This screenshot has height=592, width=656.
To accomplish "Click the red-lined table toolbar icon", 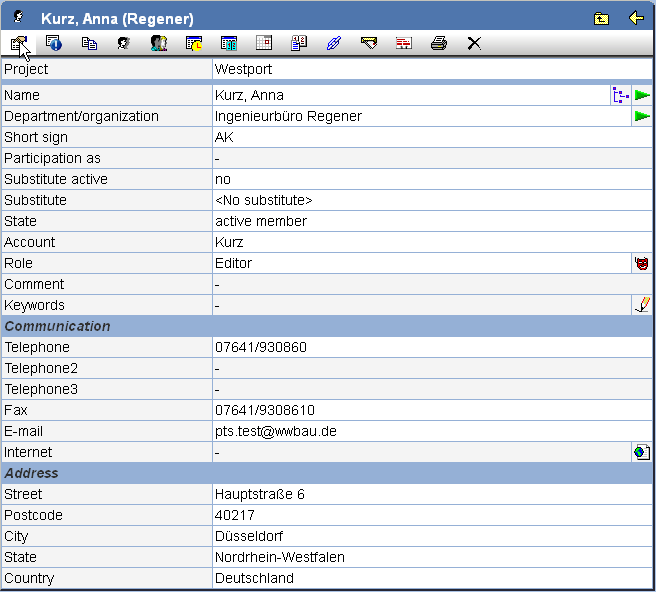I will pos(403,43).
